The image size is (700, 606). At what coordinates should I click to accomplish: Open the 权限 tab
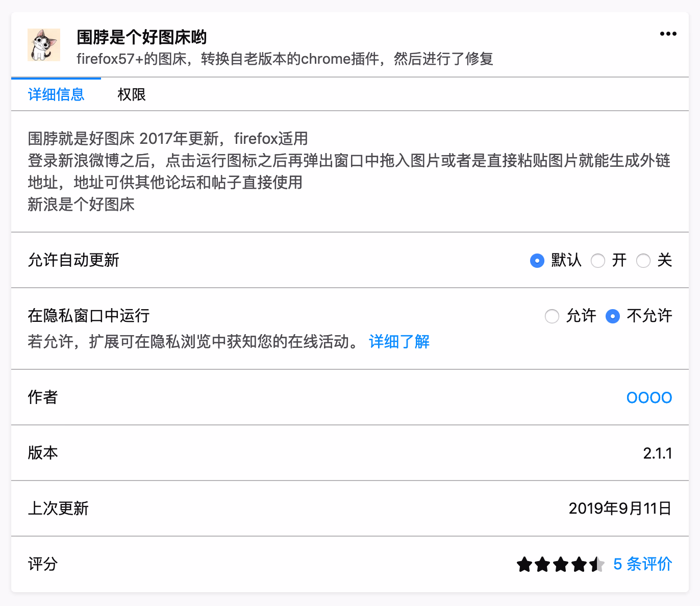pos(132,94)
